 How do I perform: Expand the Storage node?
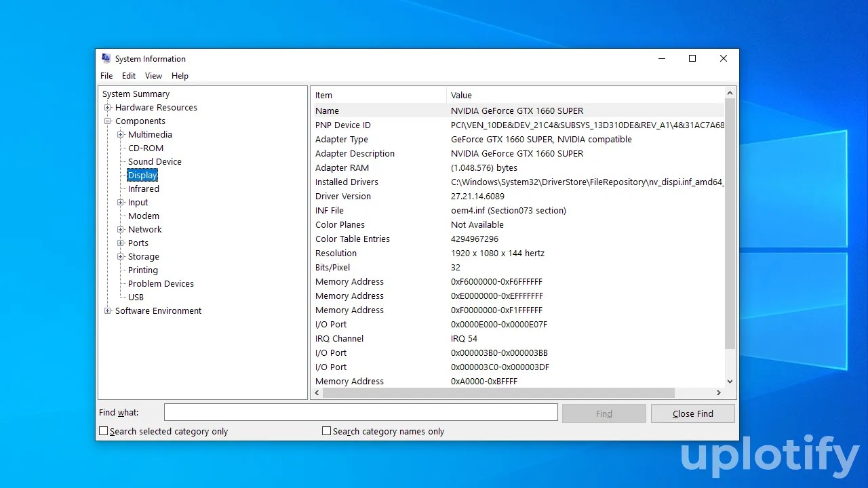click(121, 257)
